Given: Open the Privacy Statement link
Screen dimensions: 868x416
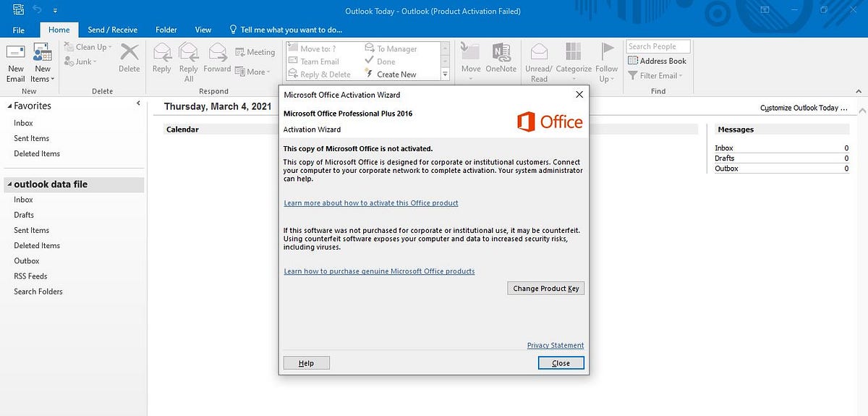Looking at the screenshot, I should click(556, 345).
